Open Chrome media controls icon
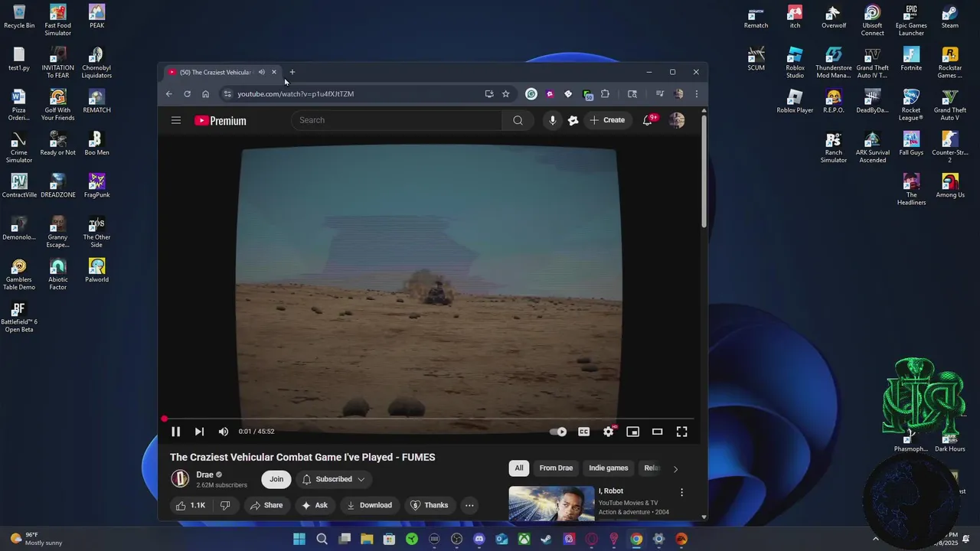This screenshot has width=980, height=551. pyautogui.click(x=659, y=94)
